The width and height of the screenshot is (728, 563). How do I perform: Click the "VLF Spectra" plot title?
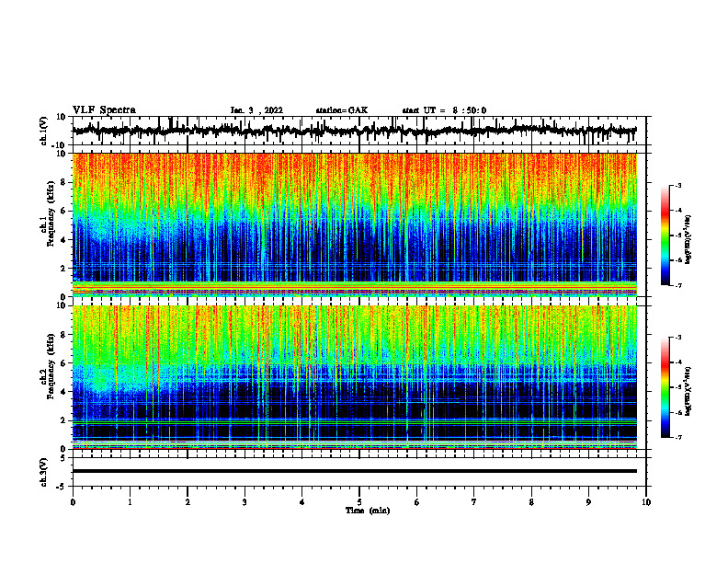[x=104, y=110]
